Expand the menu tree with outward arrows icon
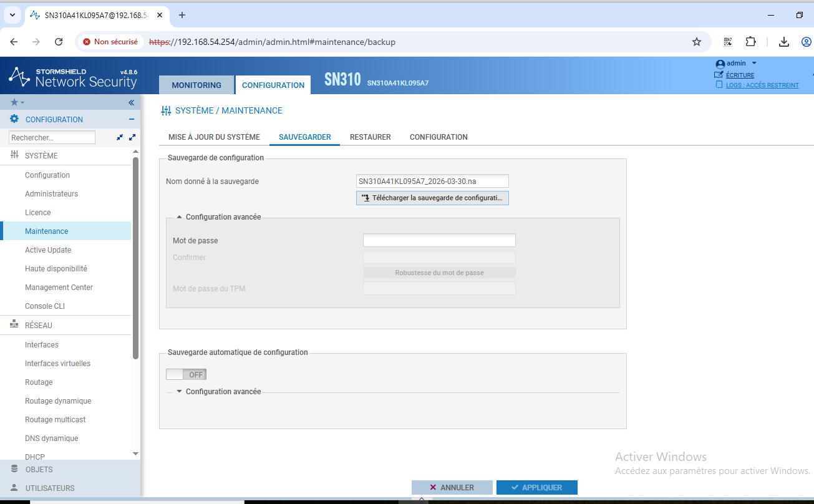814x504 pixels. point(132,137)
